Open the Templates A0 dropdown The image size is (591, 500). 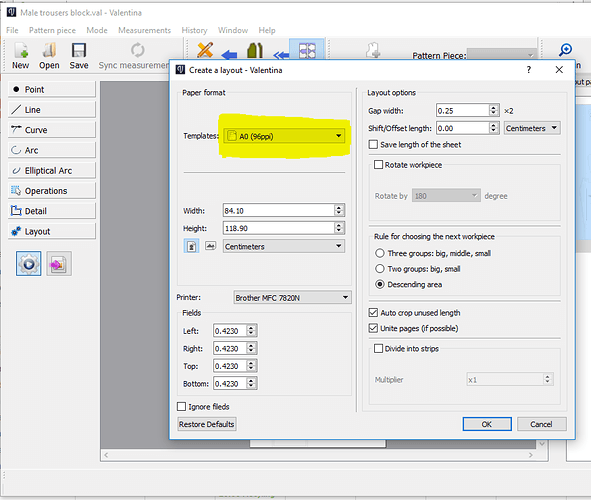point(284,136)
